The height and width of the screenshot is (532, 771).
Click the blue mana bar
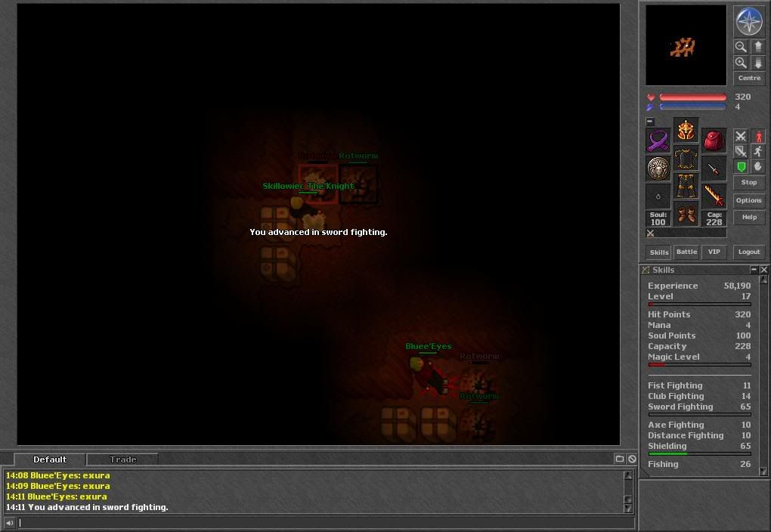(x=692, y=107)
